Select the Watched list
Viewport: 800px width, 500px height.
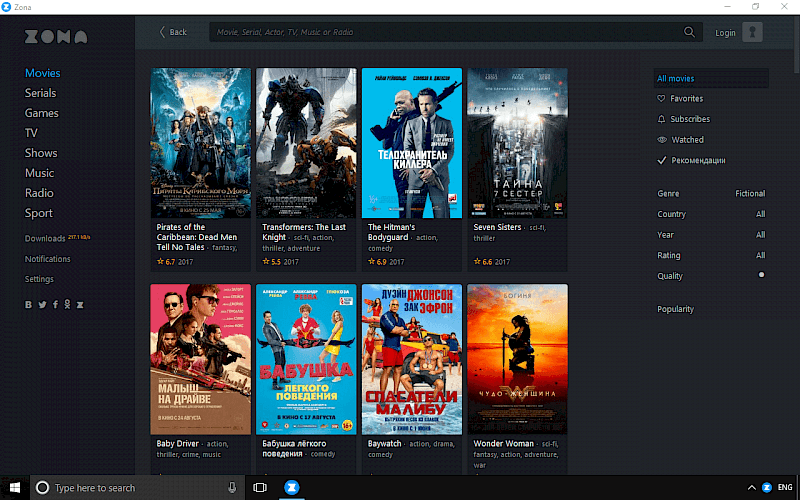click(687, 139)
